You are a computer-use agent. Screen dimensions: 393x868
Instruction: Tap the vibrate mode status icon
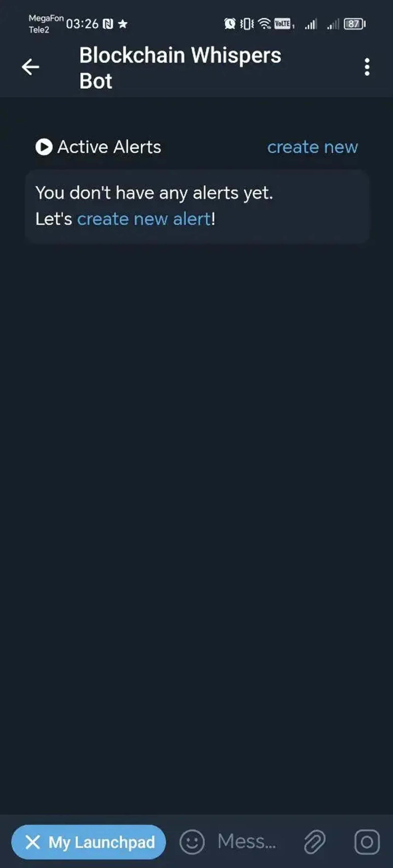pos(247,24)
